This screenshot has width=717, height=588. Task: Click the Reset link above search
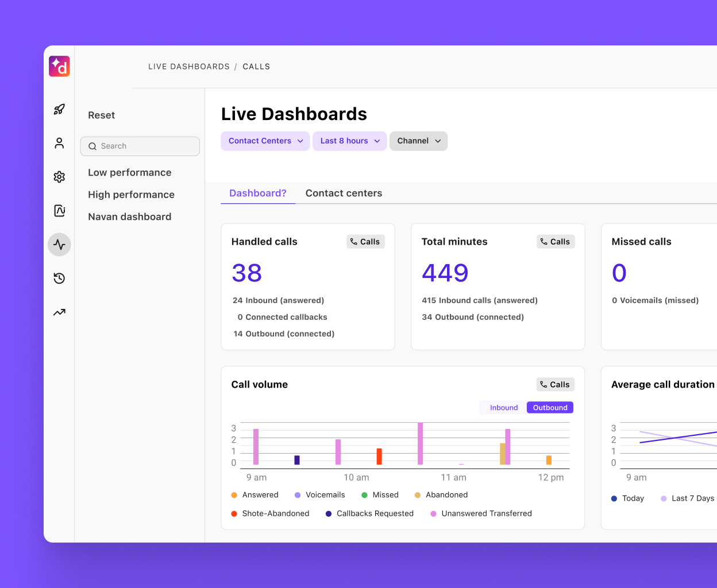[x=101, y=115]
